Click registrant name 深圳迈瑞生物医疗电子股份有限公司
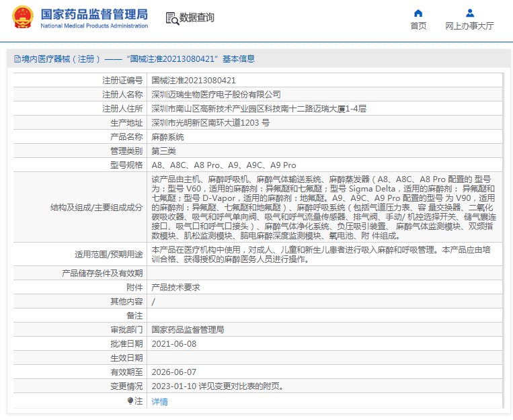Image resolution: width=513 pixels, height=420 pixels. 216,94
